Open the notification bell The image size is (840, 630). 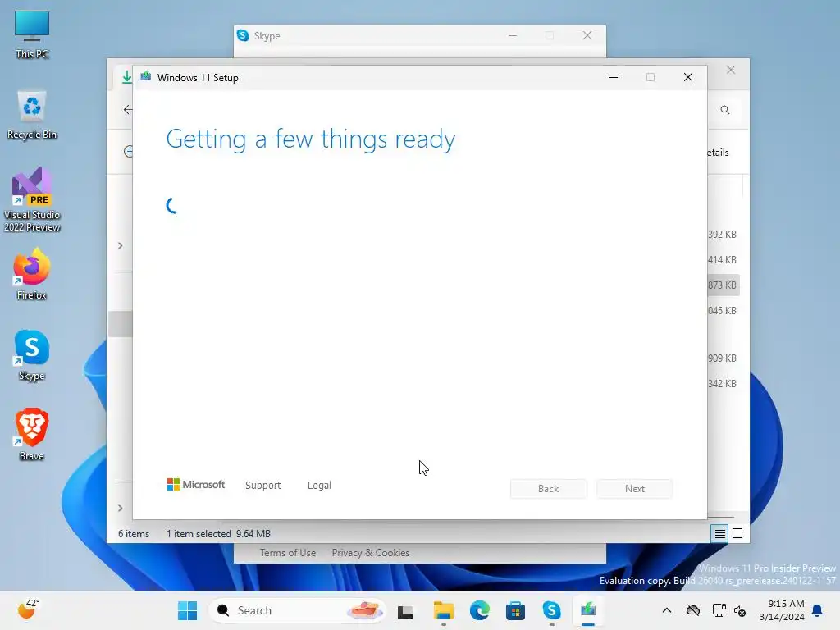818,610
